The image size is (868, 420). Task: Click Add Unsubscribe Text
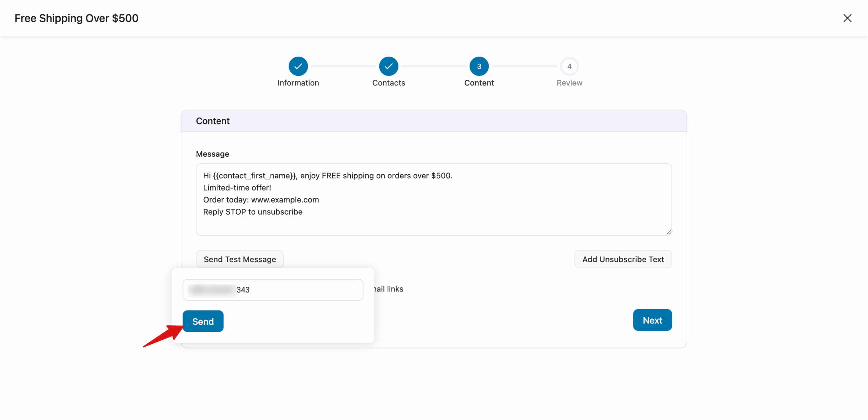(x=623, y=259)
